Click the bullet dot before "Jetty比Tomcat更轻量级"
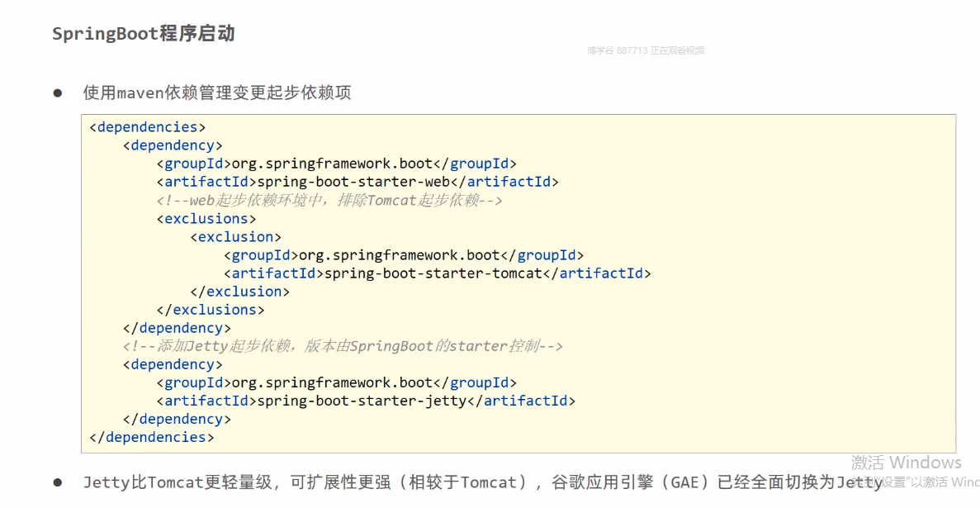 click(x=58, y=482)
